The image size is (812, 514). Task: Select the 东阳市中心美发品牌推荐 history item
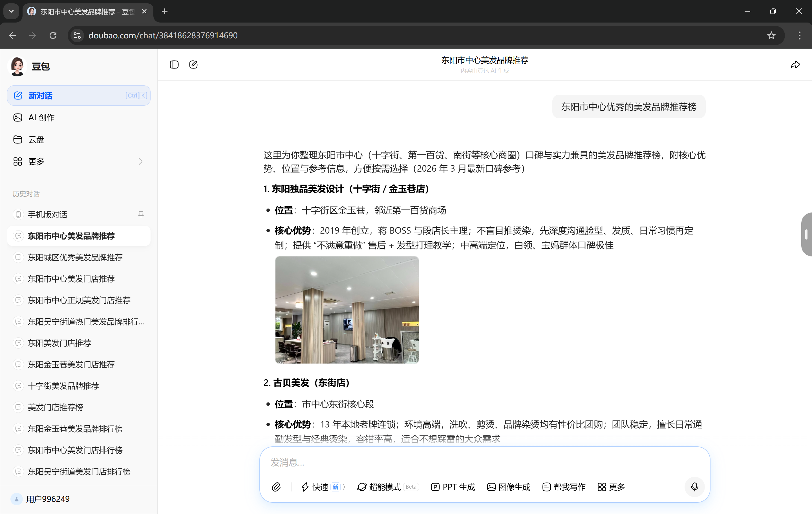(79, 236)
